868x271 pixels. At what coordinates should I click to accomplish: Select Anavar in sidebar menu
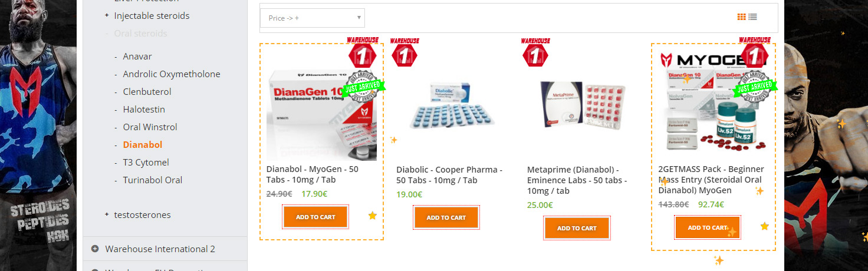coord(137,57)
